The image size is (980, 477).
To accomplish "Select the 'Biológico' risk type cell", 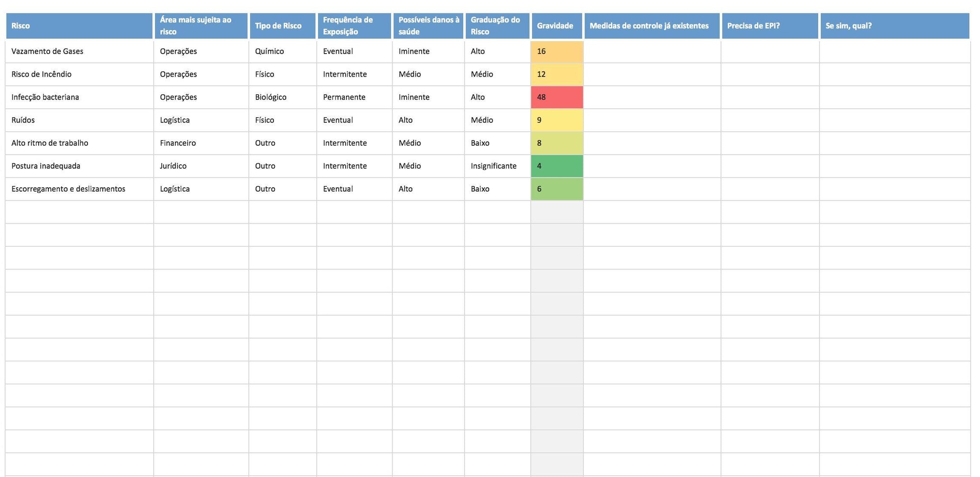I will tap(282, 97).
